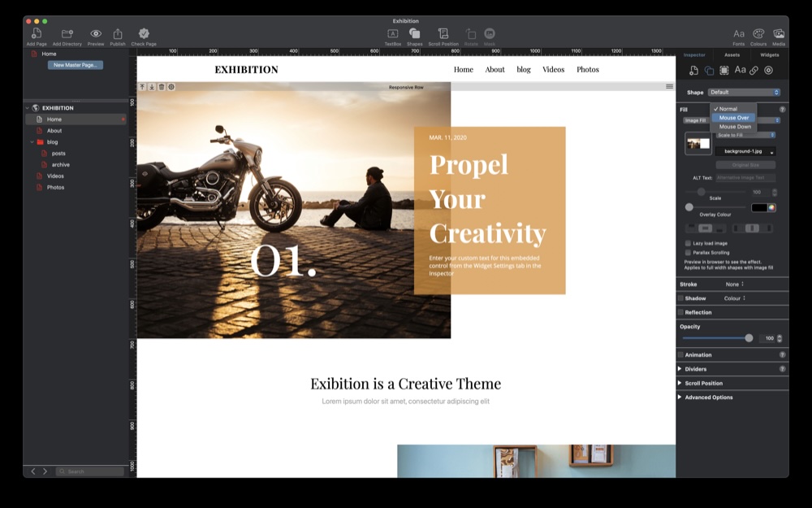Open the Shape Default dropdown
812x508 pixels.
tap(744, 93)
